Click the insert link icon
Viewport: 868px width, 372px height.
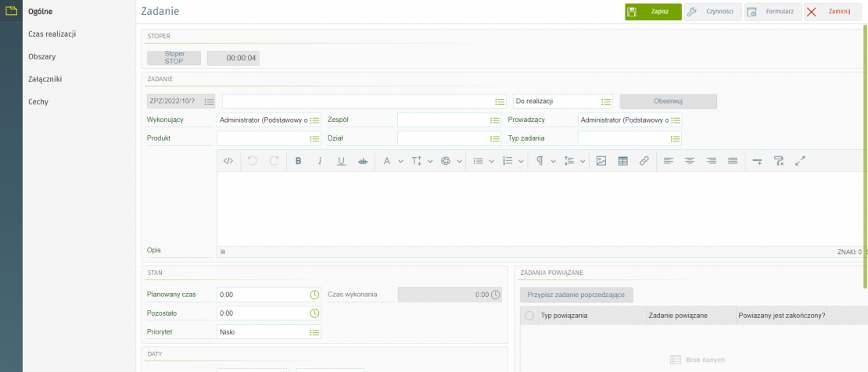[644, 161]
